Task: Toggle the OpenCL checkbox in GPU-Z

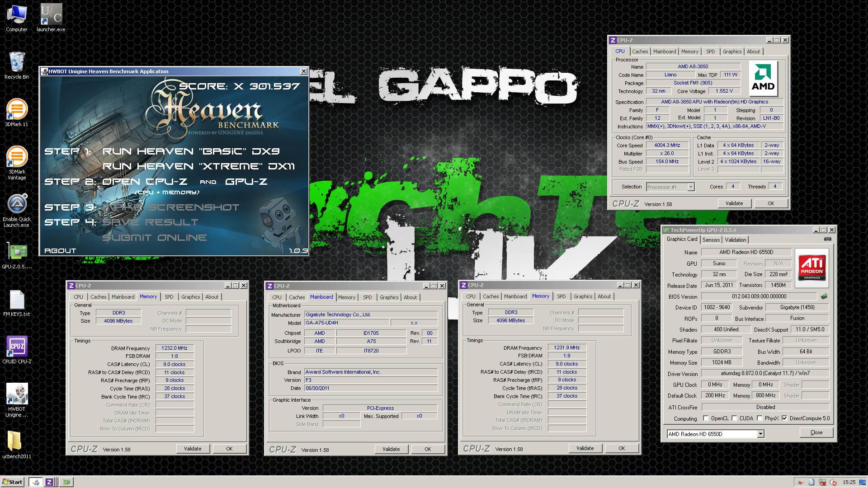Action: (x=706, y=418)
